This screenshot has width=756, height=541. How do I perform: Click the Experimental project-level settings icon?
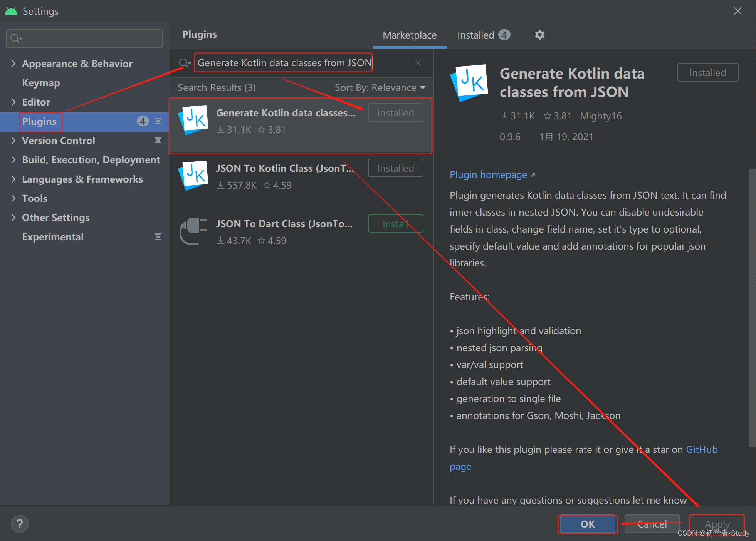[158, 237]
